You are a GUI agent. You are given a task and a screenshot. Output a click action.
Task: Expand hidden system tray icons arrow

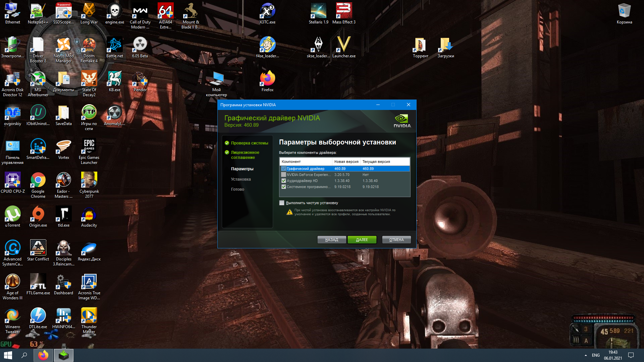[x=586, y=355]
